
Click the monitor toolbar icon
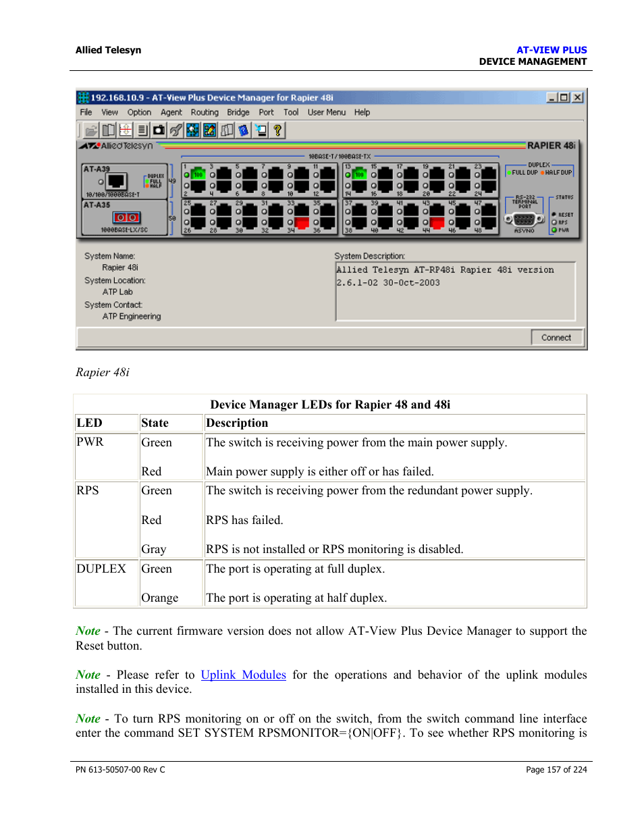pyautogui.click(x=260, y=130)
